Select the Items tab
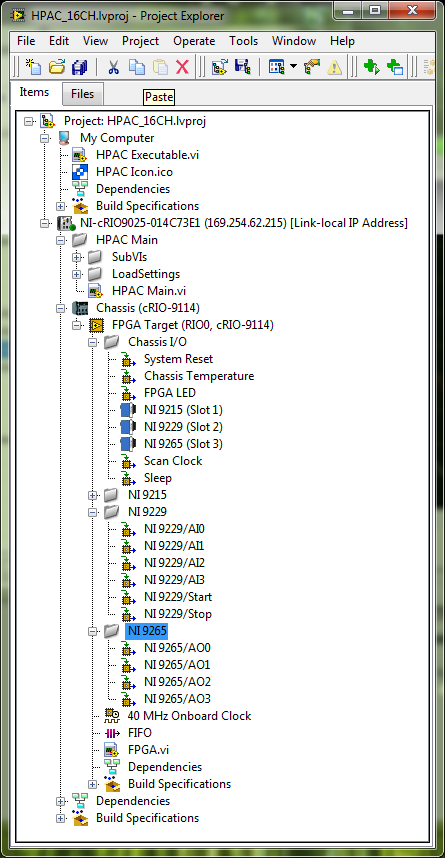The width and height of the screenshot is (445, 858). (34, 92)
